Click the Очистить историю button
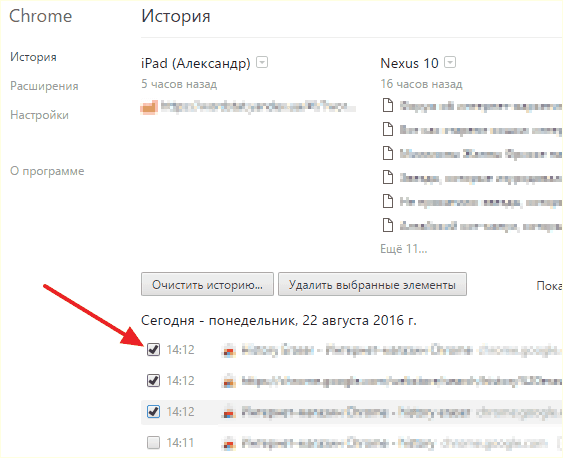 (x=207, y=284)
